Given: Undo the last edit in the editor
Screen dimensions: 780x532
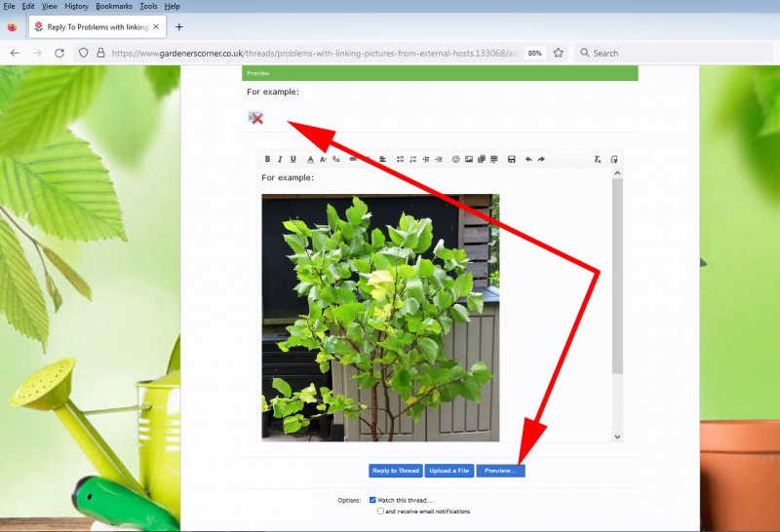Looking at the screenshot, I should [528, 159].
